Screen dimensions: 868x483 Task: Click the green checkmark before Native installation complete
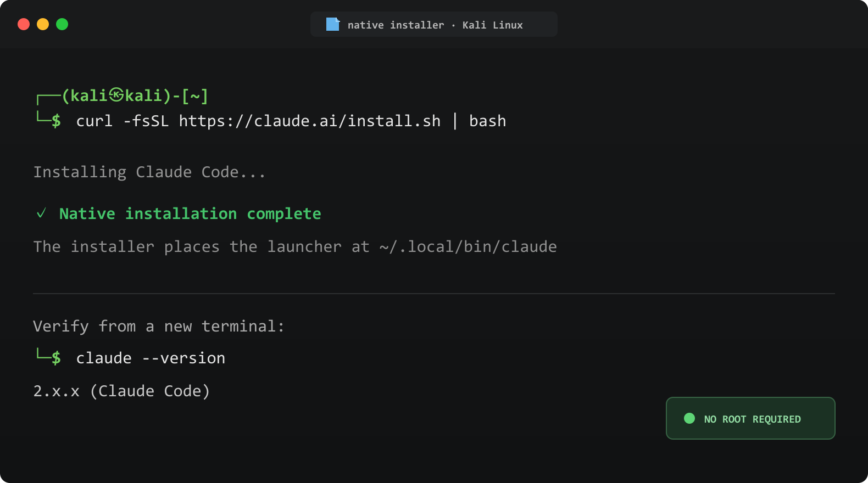pos(41,213)
